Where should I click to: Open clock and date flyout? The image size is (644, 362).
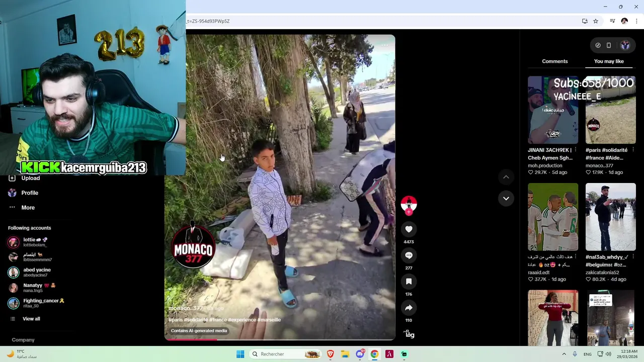click(x=626, y=354)
